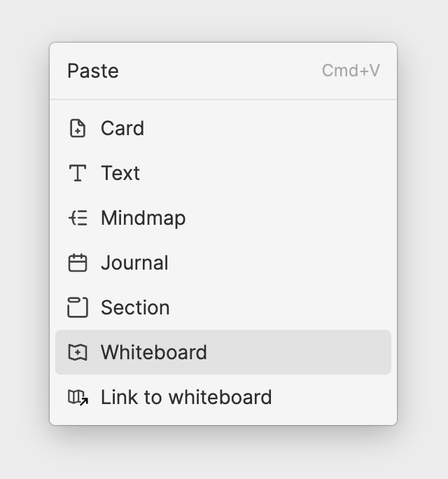This screenshot has width=448, height=479.
Task: Add a new Card via its label
Action: click(122, 128)
